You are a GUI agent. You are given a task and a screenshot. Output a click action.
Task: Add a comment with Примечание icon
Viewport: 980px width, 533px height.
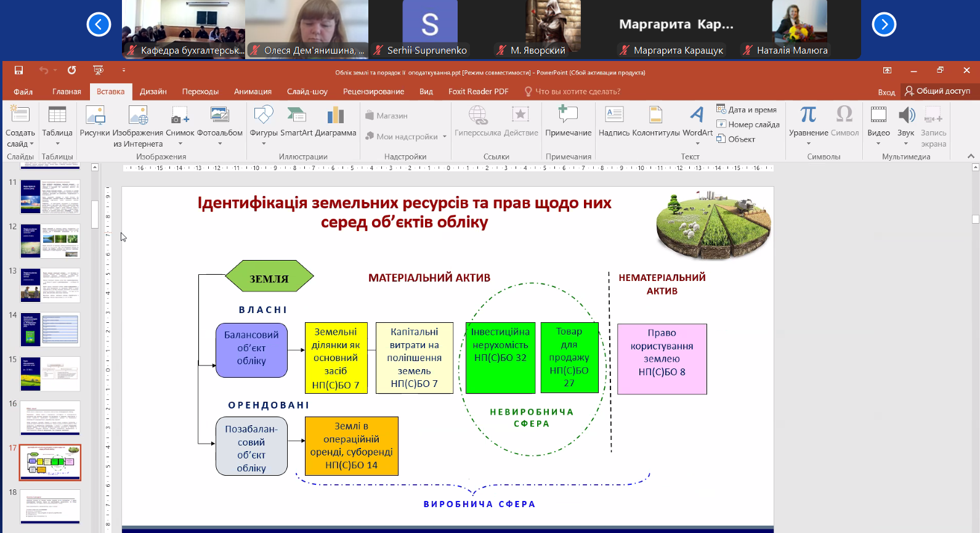tap(568, 116)
